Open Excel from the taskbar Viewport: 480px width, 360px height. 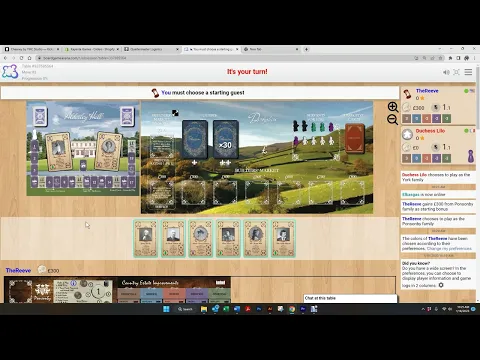(226, 309)
